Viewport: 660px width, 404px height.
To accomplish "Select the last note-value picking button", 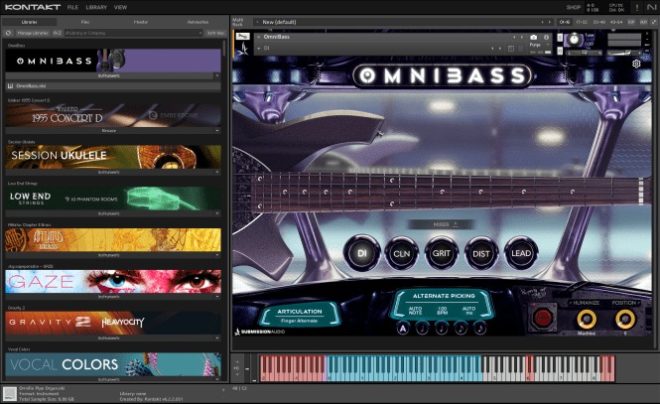I will click(x=480, y=328).
